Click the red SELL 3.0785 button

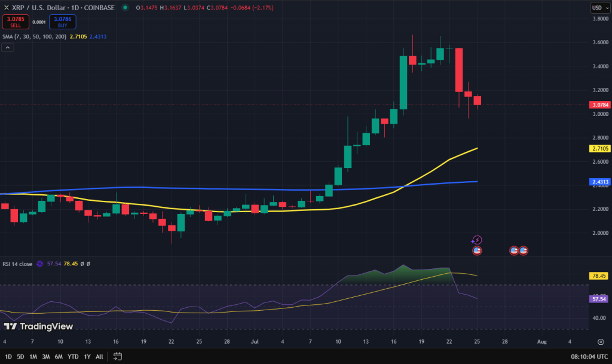[16, 22]
